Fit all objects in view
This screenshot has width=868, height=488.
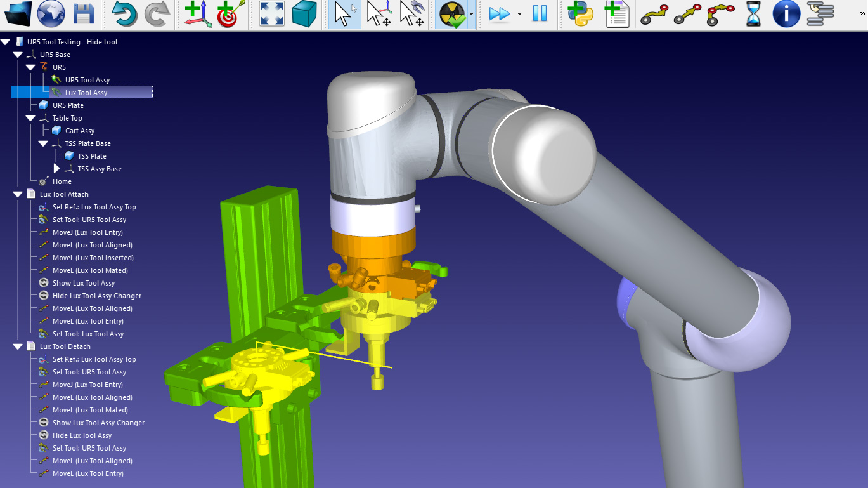(271, 13)
